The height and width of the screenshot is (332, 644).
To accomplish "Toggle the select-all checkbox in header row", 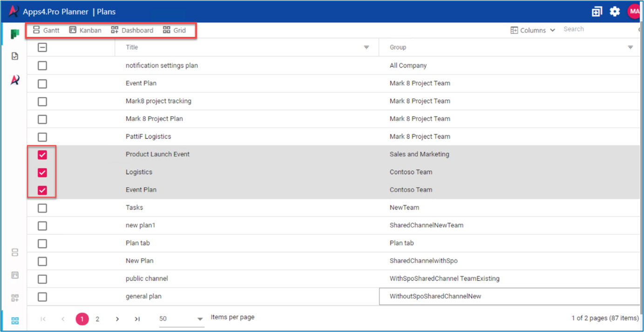I will pos(42,47).
